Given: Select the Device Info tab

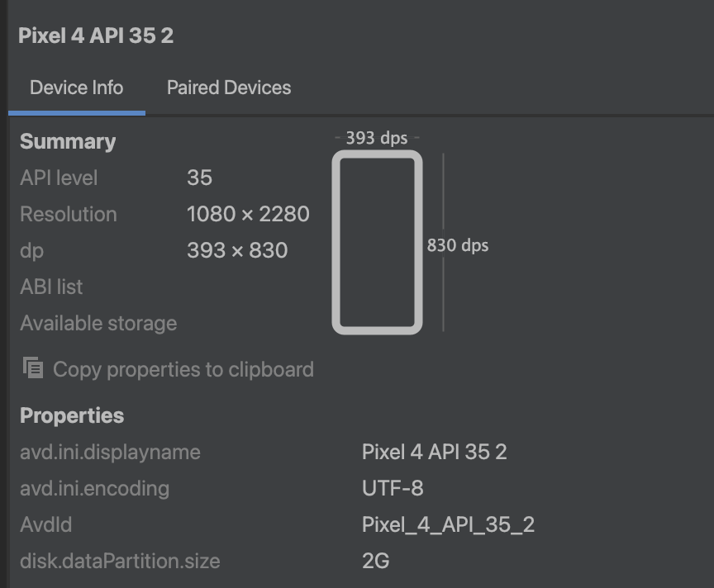Looking at the screenshot, I should (76, 88).
